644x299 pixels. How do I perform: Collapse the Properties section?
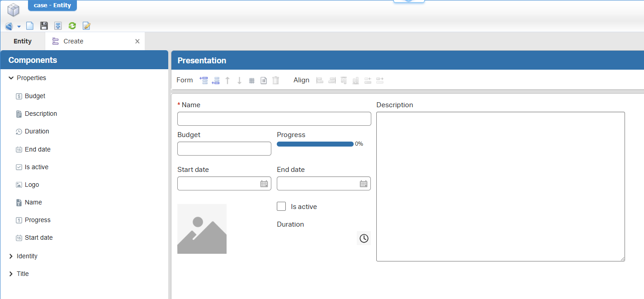(11, 78)
